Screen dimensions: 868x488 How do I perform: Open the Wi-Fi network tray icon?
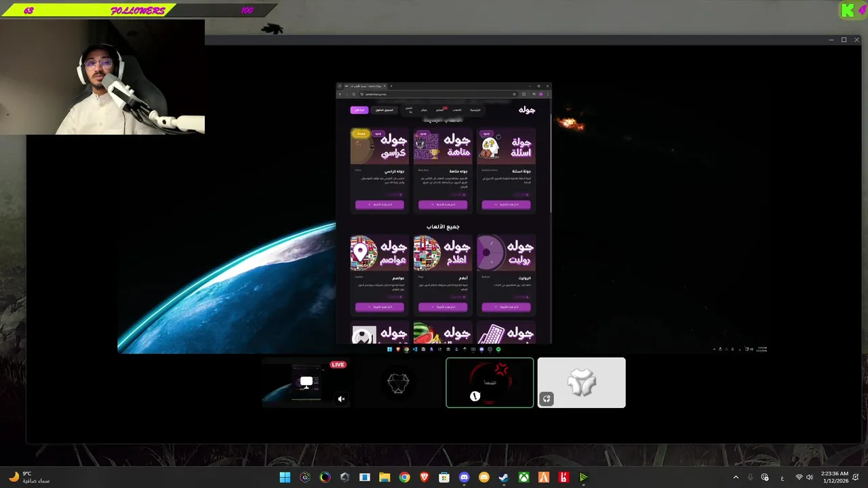799,477
